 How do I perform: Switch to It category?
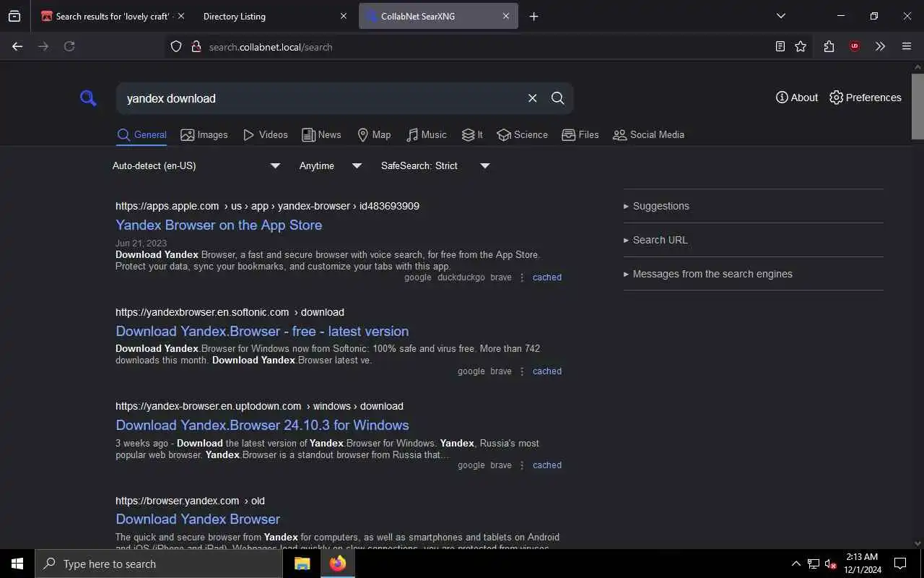click(x=472, y=135)
